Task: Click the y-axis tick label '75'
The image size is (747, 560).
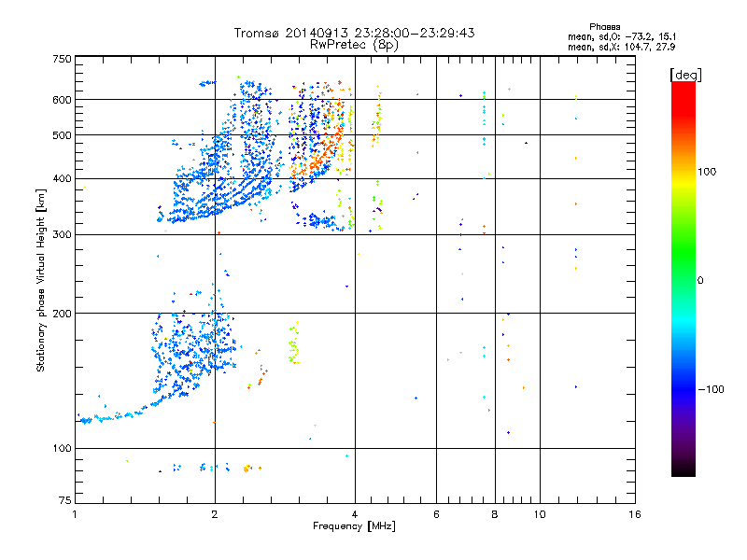Action: [x=65, y=500]
